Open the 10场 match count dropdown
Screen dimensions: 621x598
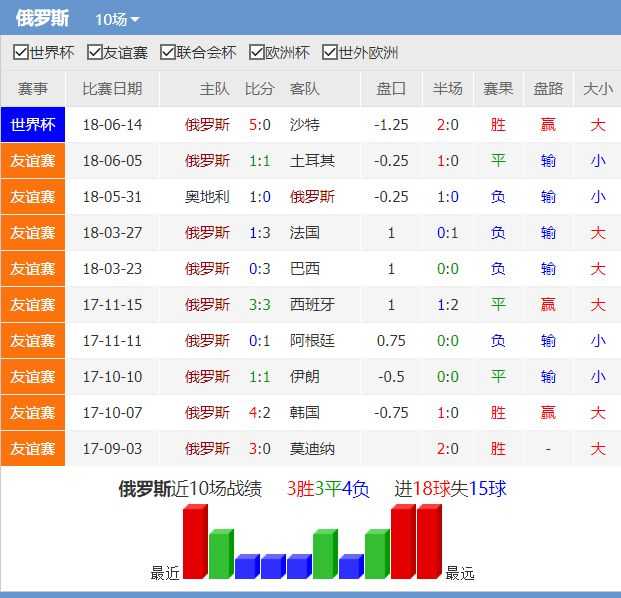[117, 20]
